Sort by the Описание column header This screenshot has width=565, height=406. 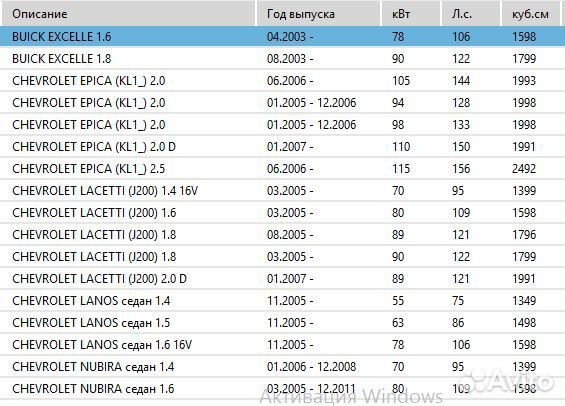click(128, 14)
